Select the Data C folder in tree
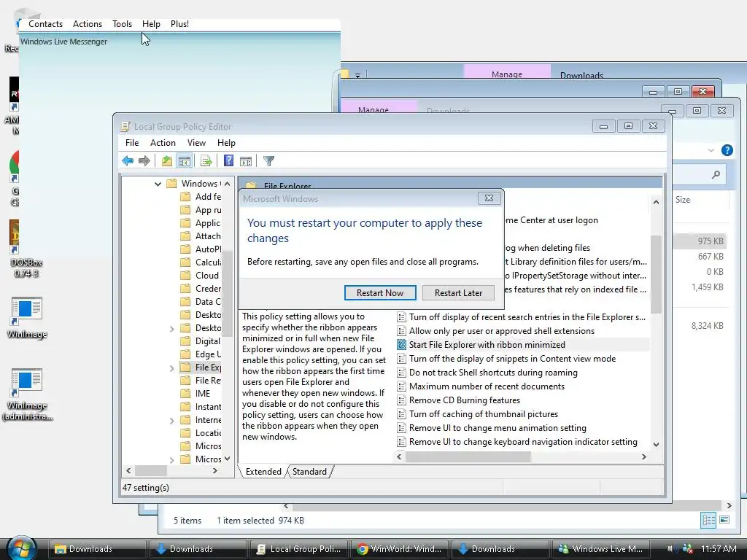Screen dimensions: 747x560 201,302
